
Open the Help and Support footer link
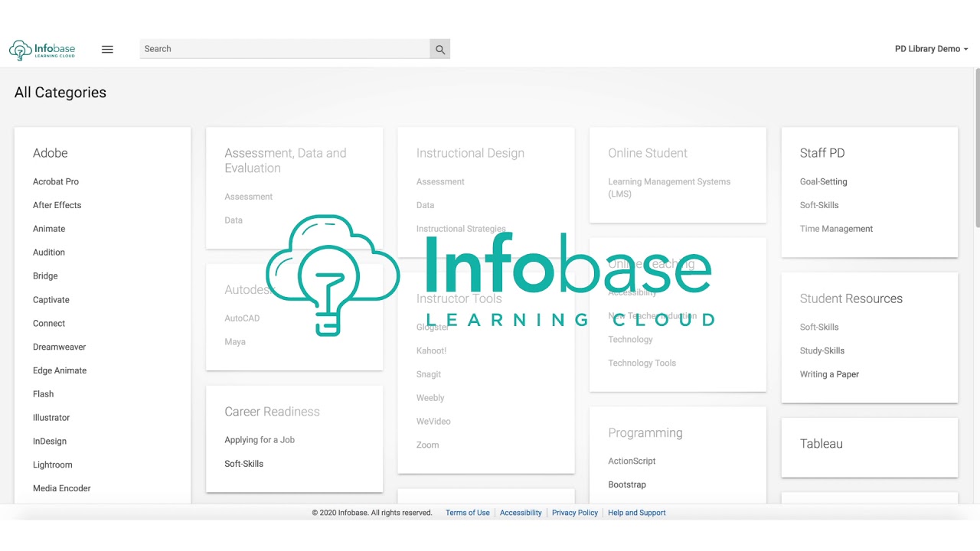[x=637, y=513]
